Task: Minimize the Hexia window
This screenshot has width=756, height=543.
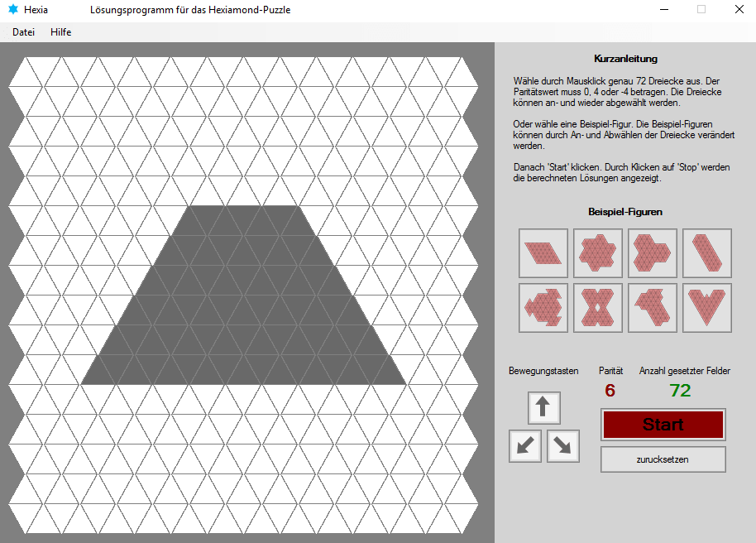Action: pos(664,10)
